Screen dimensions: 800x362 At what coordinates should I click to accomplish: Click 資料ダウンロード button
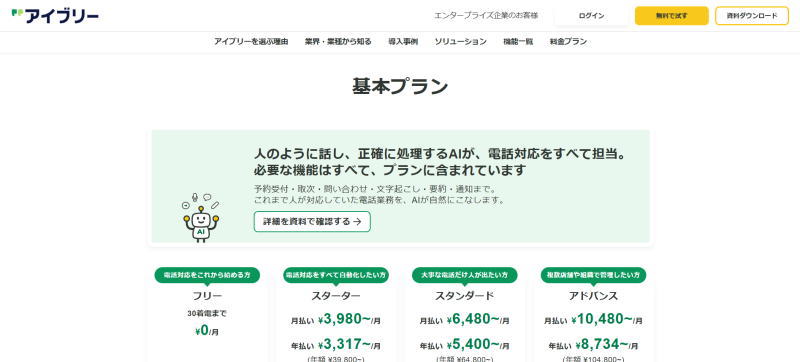pos(752,16)
